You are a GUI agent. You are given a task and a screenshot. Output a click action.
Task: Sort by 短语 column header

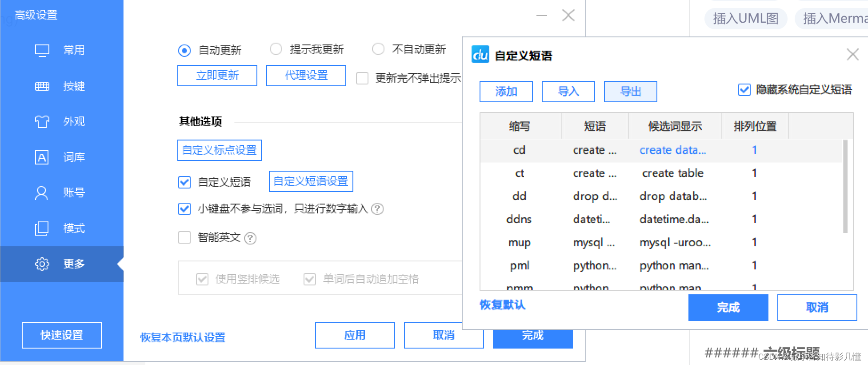[x=595, y=126]
